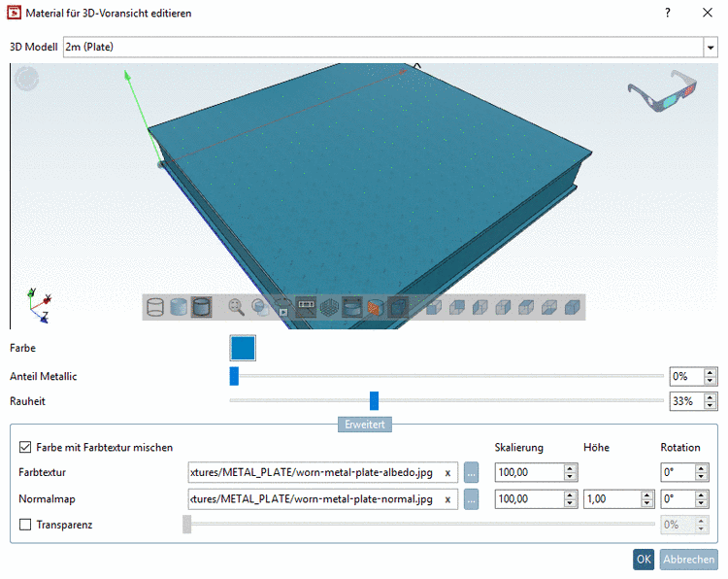Viewport: 728px width, 579px height.
Task: Click the zoom-all magnifier icon
Action: tap(236, 307)
